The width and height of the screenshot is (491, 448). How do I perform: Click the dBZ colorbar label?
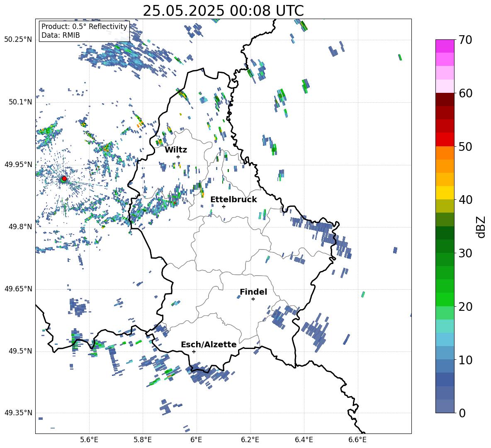481,227
